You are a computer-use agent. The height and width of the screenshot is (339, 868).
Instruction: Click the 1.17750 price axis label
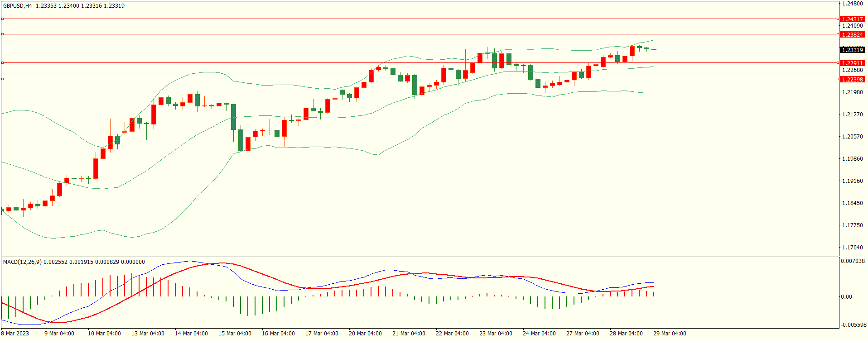(x=852, y=225)
